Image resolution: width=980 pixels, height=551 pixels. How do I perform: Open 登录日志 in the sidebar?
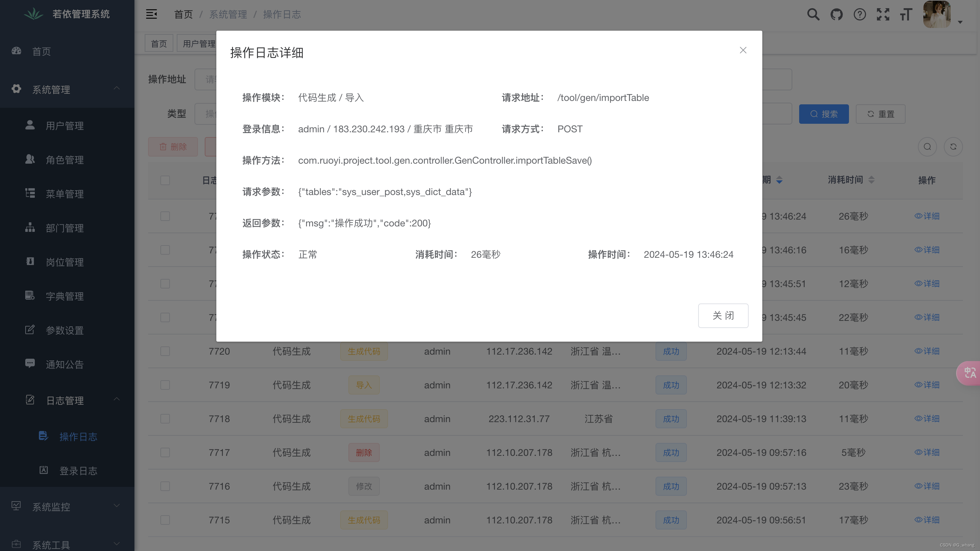pos(78,471)
